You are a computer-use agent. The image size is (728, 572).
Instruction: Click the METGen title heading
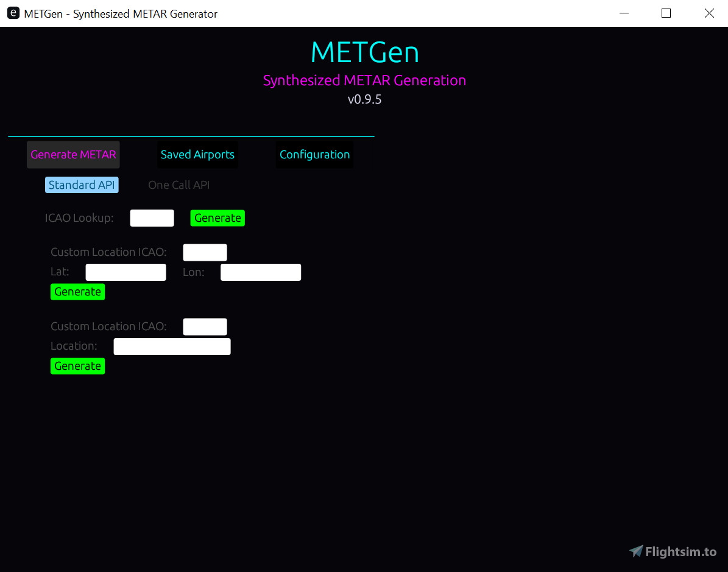364,53
